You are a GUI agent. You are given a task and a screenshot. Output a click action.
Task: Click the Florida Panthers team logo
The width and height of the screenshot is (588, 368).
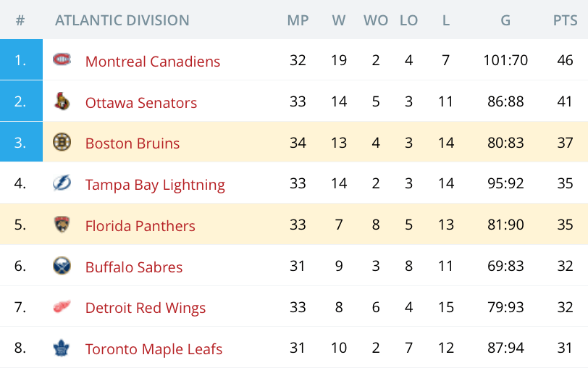coord(62,225)
